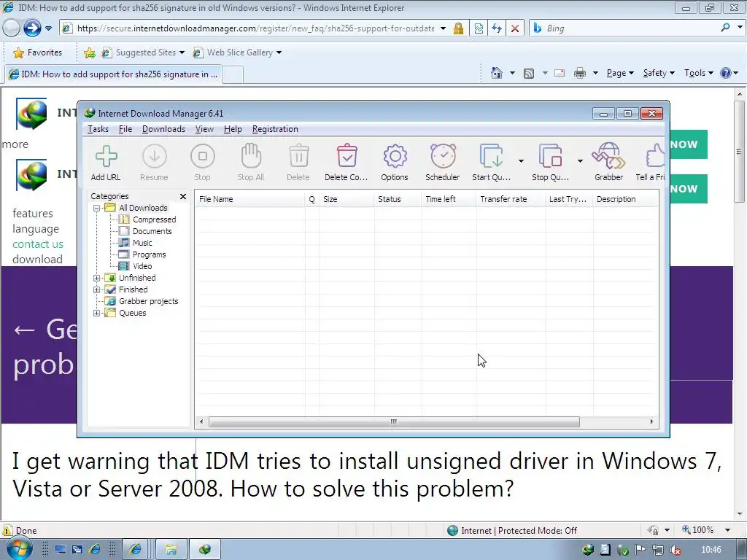Screen dimensions: 747x560
Task: Click the IE Print icon
Action: [x=580, y=74]
